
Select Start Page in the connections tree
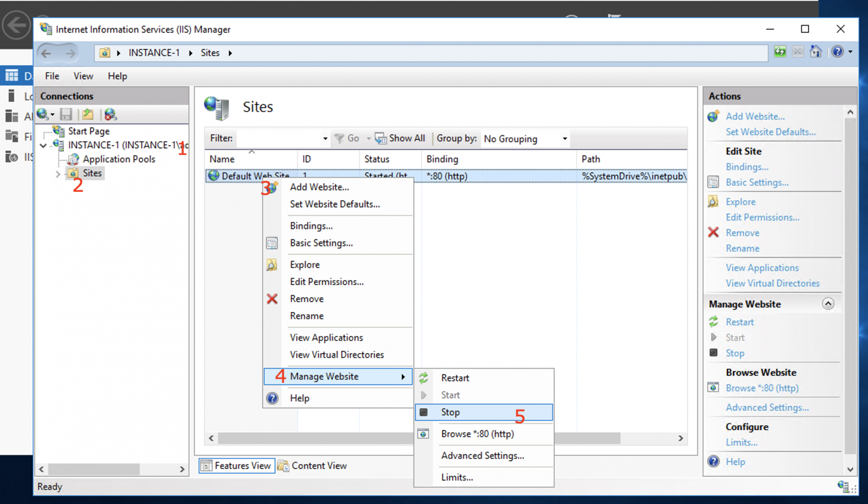pyautogui.click(x=89, y=131)
